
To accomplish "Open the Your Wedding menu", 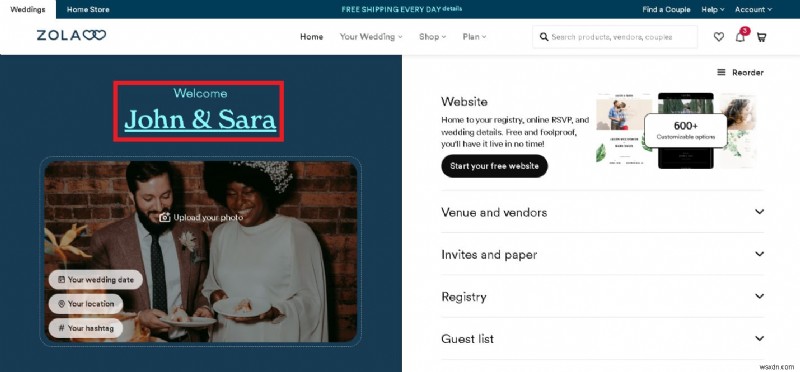I will [x=371, y=37].
